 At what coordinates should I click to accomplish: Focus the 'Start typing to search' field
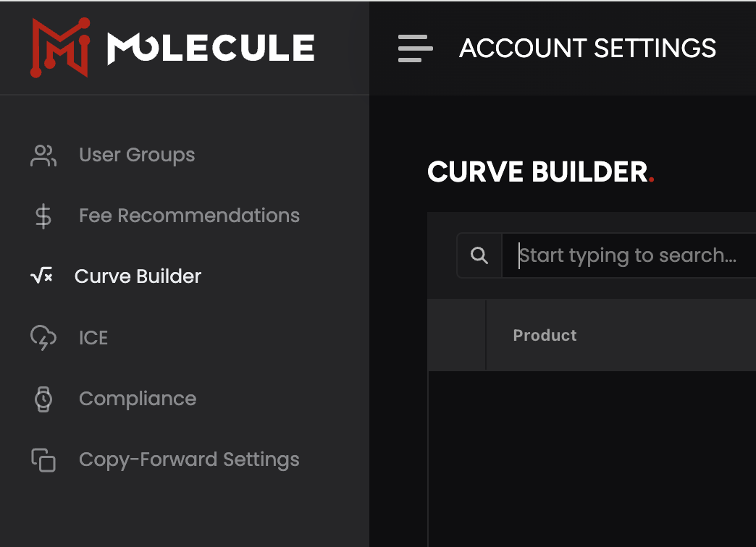tap(629, 255)
